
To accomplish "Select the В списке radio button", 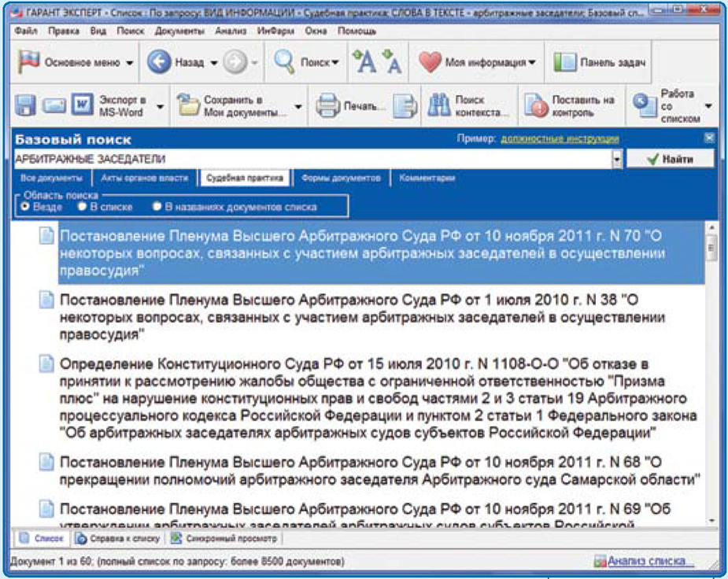I will point(82,207).
